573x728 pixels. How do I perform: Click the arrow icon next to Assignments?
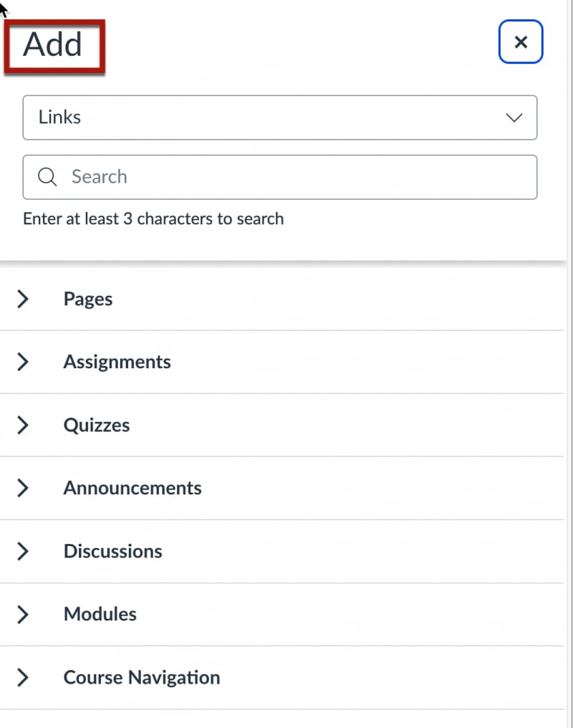(23, 363)
